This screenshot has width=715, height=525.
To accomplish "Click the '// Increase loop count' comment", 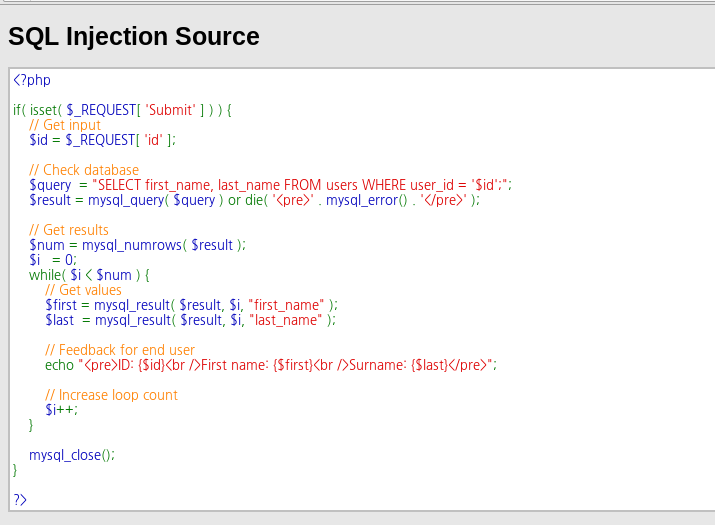I will coord(111,395).
